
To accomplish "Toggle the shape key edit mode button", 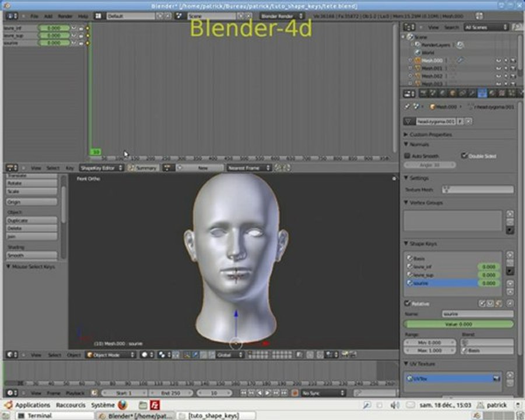I will tap(499, 303).
